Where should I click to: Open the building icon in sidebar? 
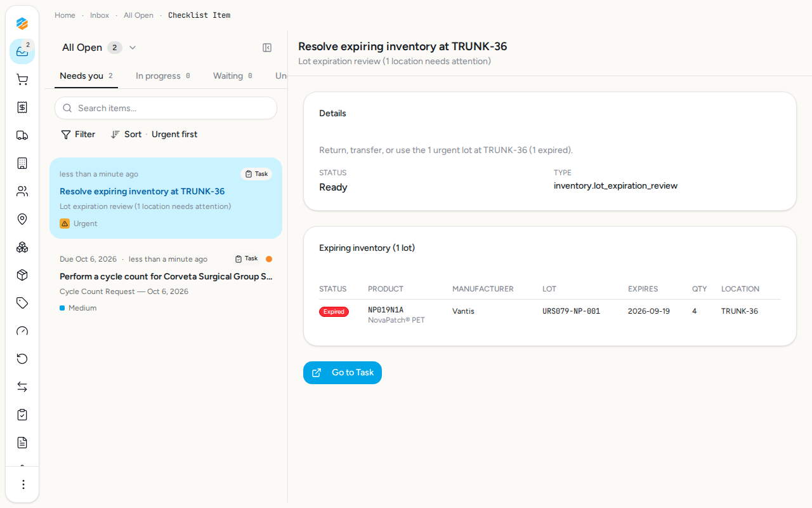[x=22, y=163]
